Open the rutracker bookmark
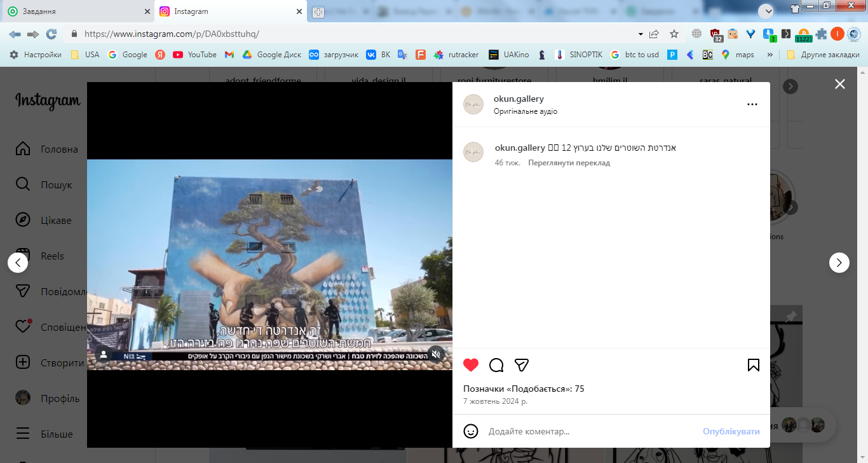Screen dimensions: 868x463 coord(456,55)
